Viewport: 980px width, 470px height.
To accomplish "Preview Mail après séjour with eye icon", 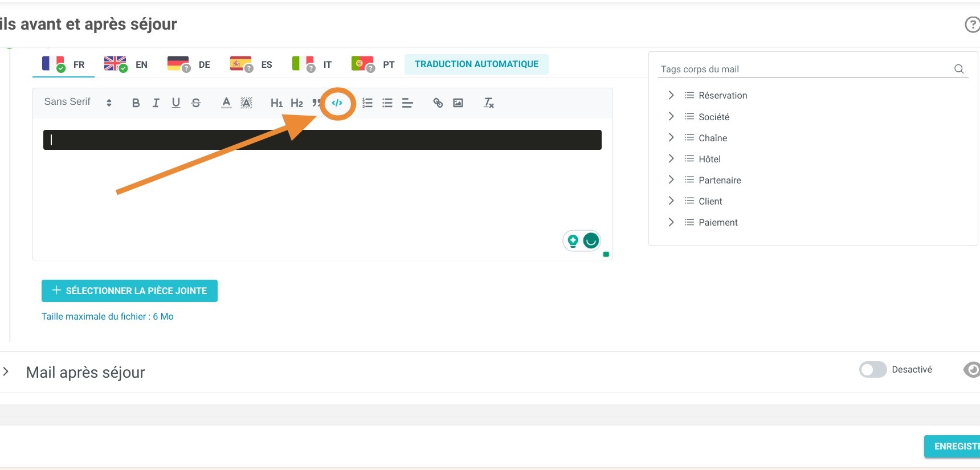I will tap(972, 370).
